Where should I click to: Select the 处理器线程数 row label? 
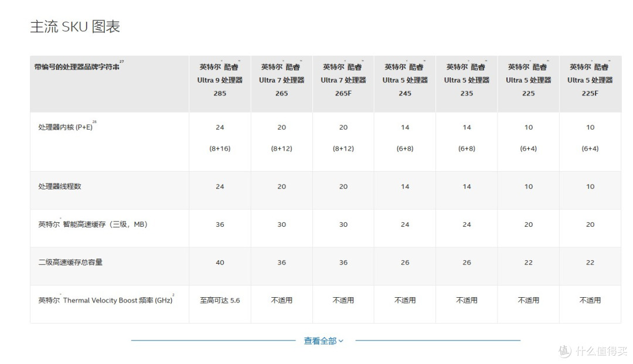(x=60, y=186)
